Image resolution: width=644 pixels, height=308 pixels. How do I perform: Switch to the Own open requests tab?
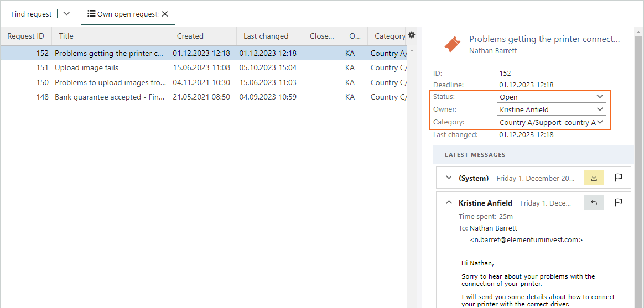pyautogui.click(x=127, y=14)
